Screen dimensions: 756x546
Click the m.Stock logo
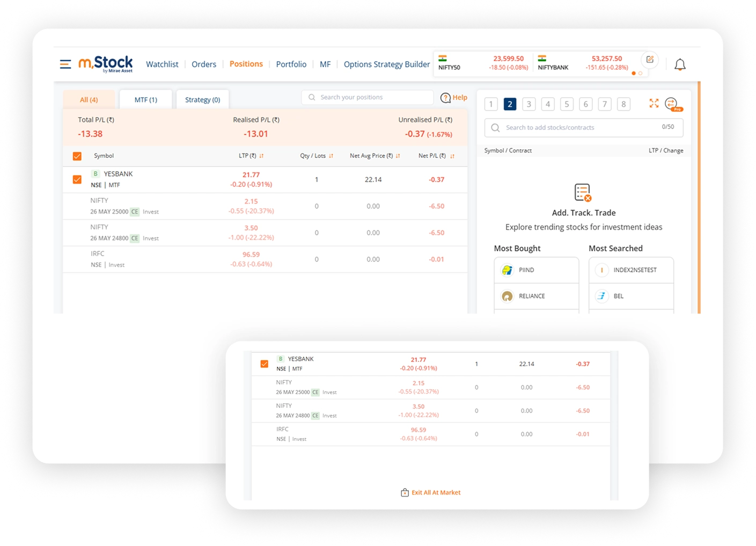(106, 64)
